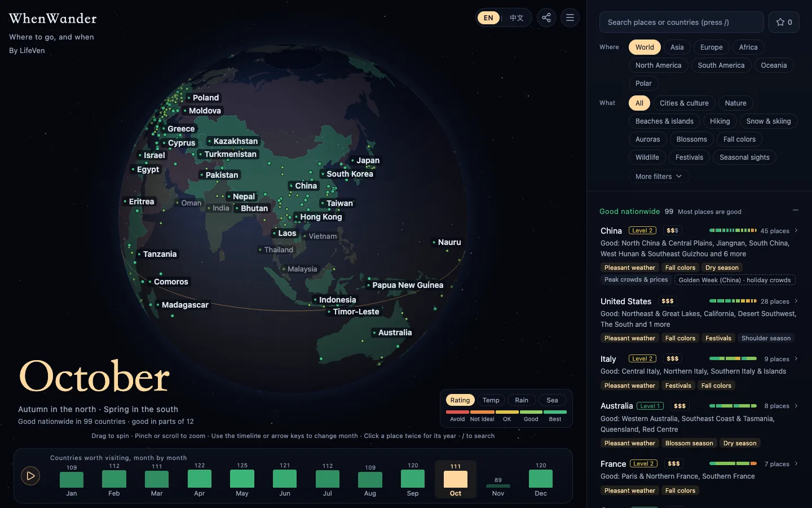Select the Polar region chip
The height and width of the screenshot is (508, 812).
[x=643, y=84]
